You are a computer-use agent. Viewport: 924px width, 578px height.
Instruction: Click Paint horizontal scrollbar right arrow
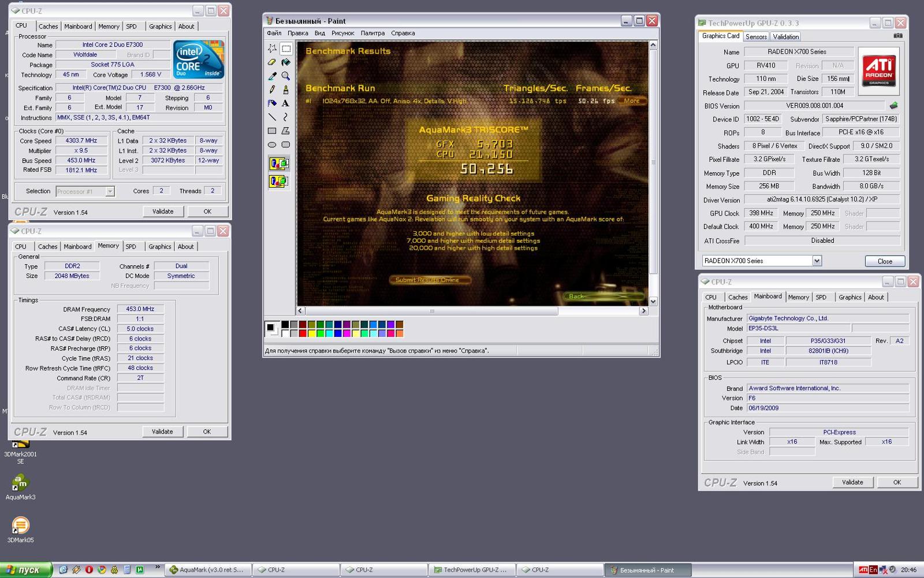pyautogui.click(x=643, y=311)
